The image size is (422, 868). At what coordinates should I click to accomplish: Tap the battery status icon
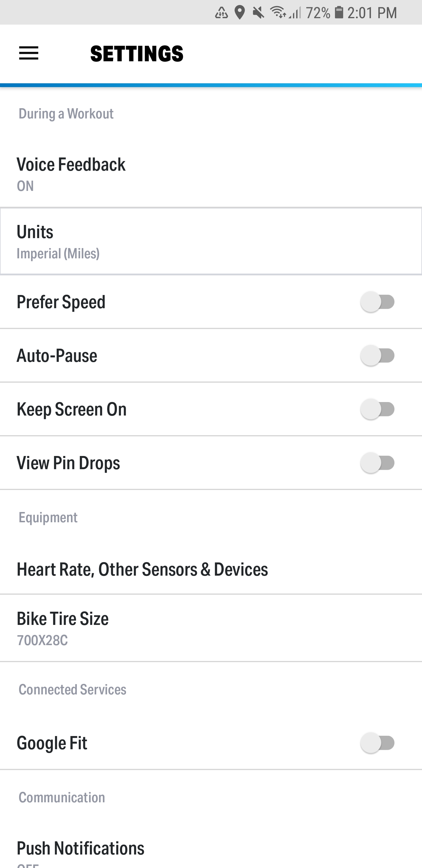click(339, 13)
